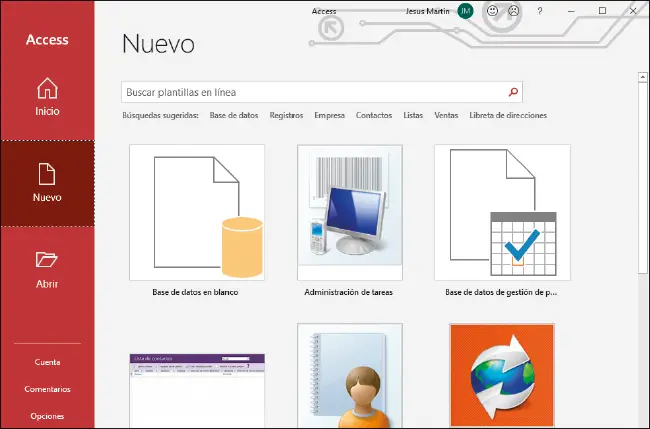This screenshot has height=429, width=650.
Task: Select the project management calendar template
Action: (502, 212)
